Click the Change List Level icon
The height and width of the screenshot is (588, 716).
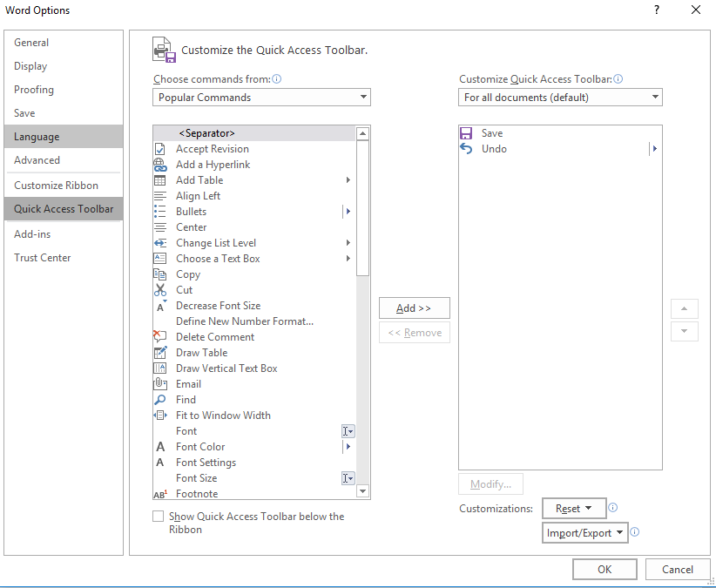pos(159,243)
